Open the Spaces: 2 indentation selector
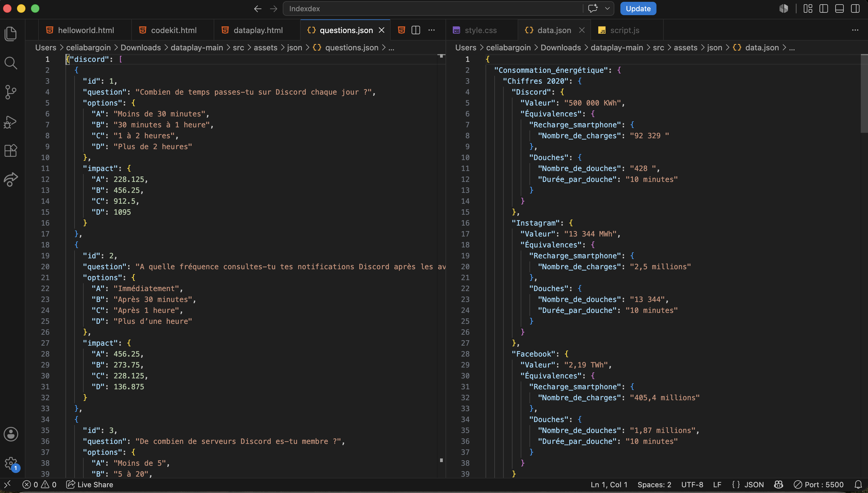The image size is (868, 493). click(654, 485)
